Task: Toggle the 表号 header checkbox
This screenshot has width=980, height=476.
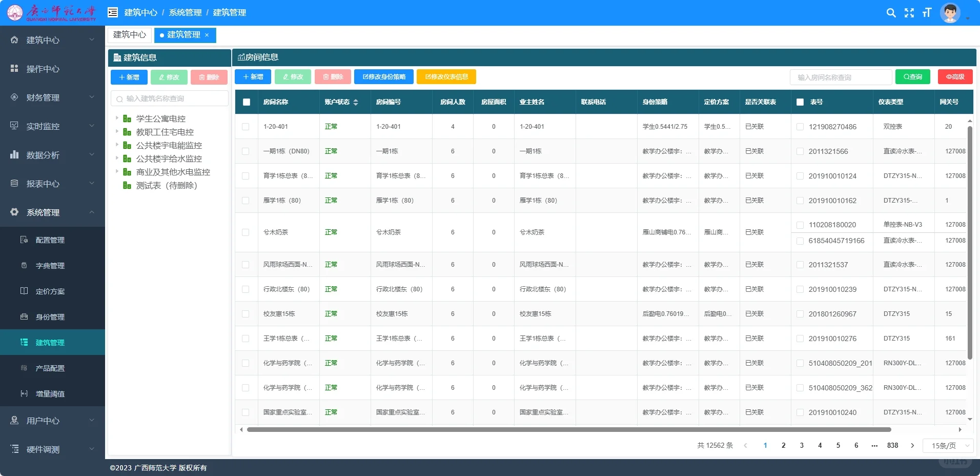Action: coord(800,102)
